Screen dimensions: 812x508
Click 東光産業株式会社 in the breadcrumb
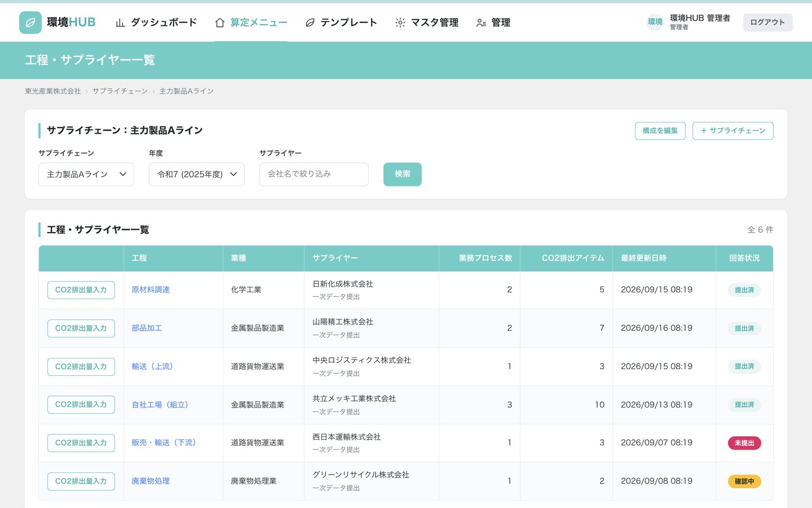[53, 91]
